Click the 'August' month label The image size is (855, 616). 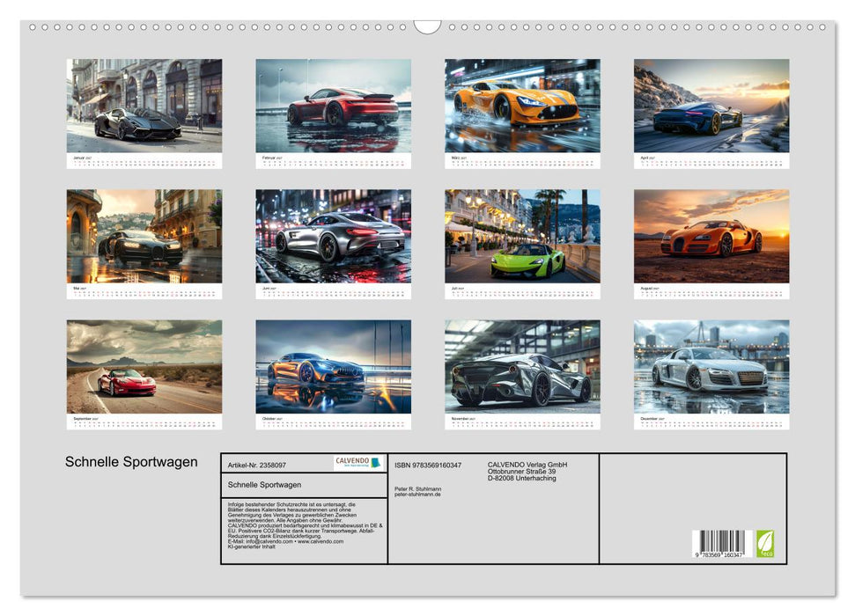coord(648,289)
